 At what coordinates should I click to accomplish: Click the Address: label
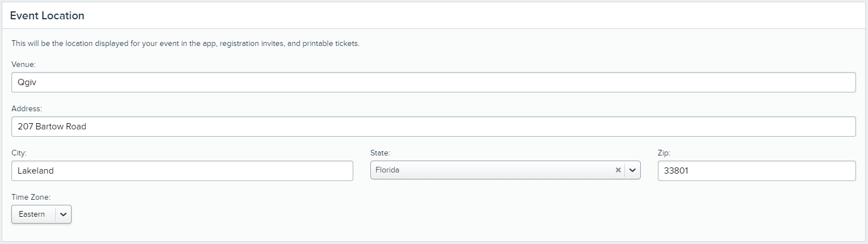pos(27,108)
